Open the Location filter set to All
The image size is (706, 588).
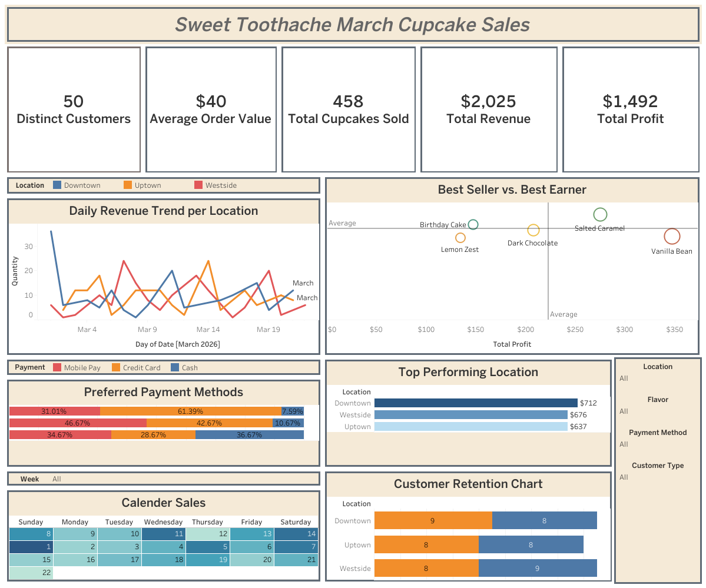pos(657,378)
